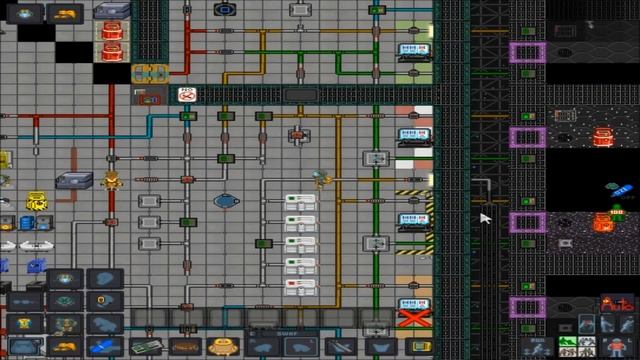Click the topmost purple chamber window frame
640x360 pixels.
[x=527, y=52]
